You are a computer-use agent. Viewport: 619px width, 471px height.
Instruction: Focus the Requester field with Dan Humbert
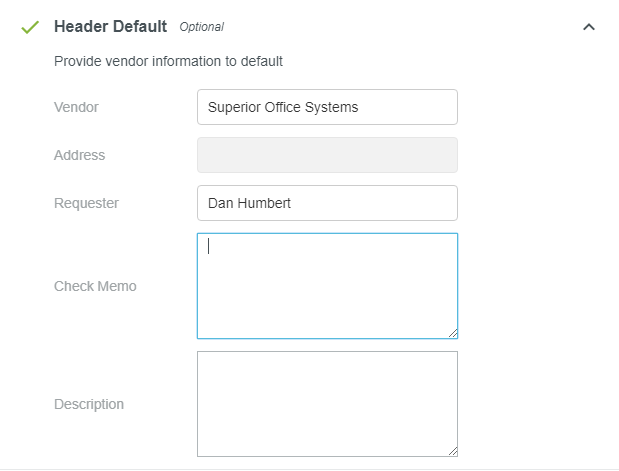pos(327,203)
